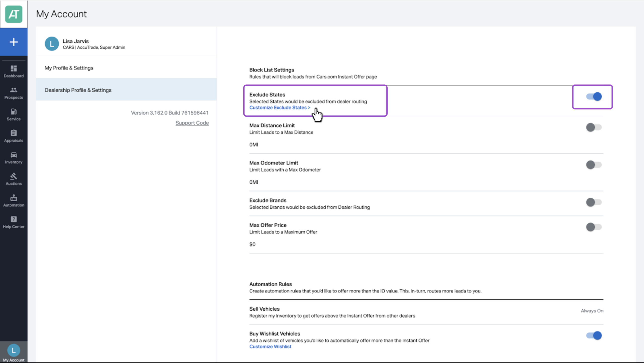Click the Max Distance 0MI value
Screen dimensions: 644x363
point(254,145)
